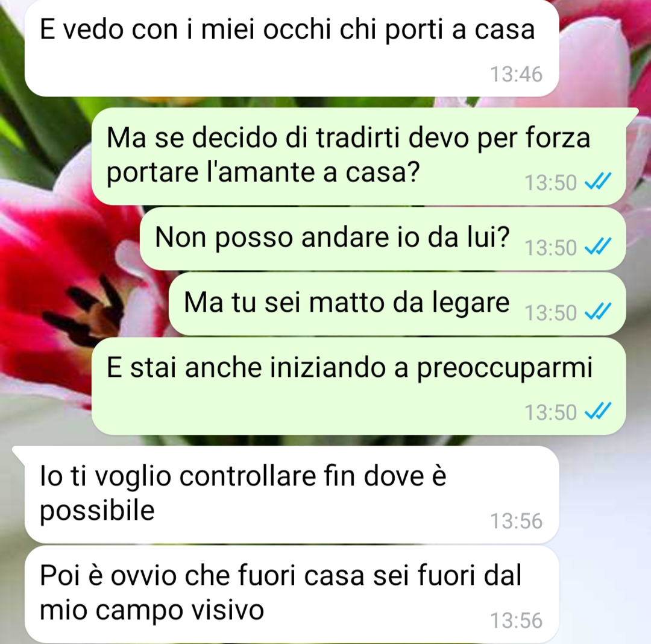Select message "E vedo con i miei occhi chi porti a casa"

click(292, 48)
